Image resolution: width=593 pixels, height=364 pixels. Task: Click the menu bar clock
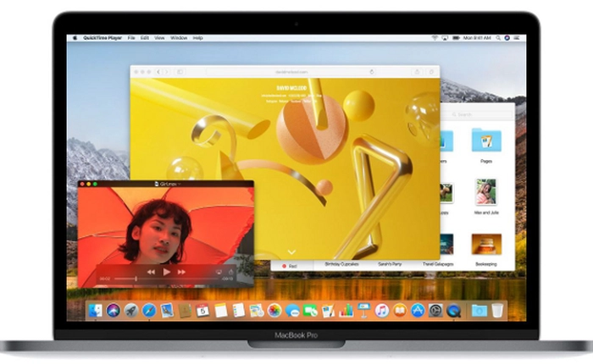point(477,38)
